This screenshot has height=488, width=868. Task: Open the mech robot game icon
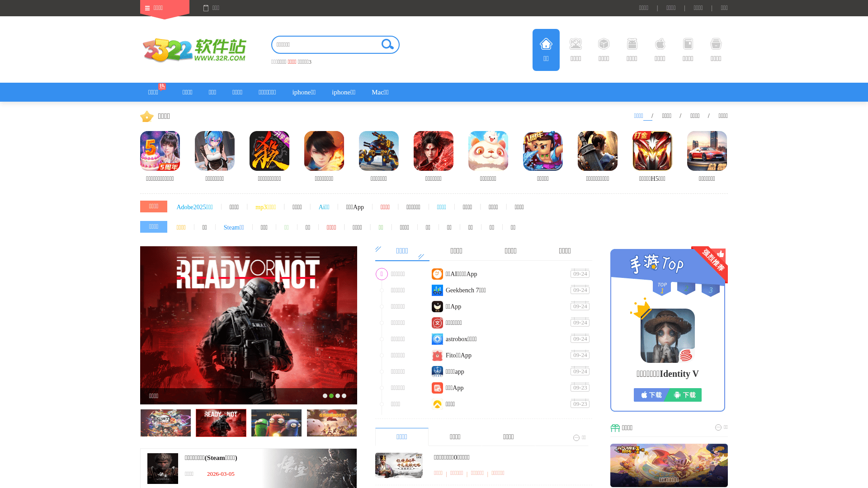(379, 151)
